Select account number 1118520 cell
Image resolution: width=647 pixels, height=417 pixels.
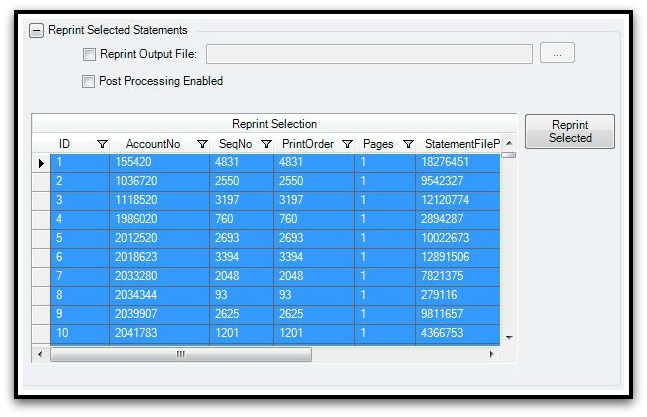click(160, 201)
